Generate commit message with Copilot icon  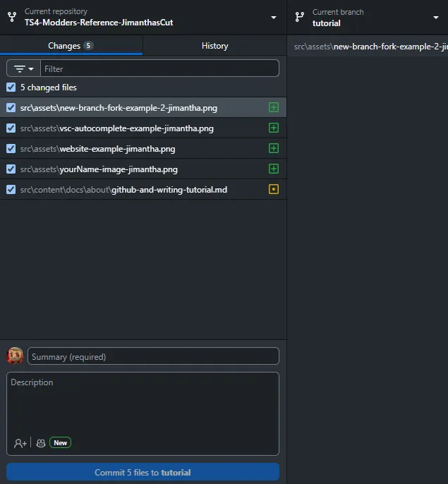41,443
